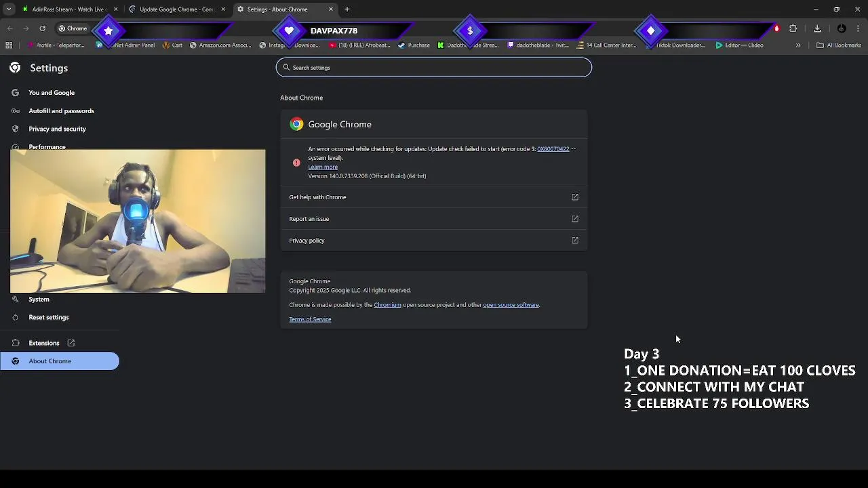Open the (18) (FREE) Afrobeat bookmark

[x=359, y=45]
